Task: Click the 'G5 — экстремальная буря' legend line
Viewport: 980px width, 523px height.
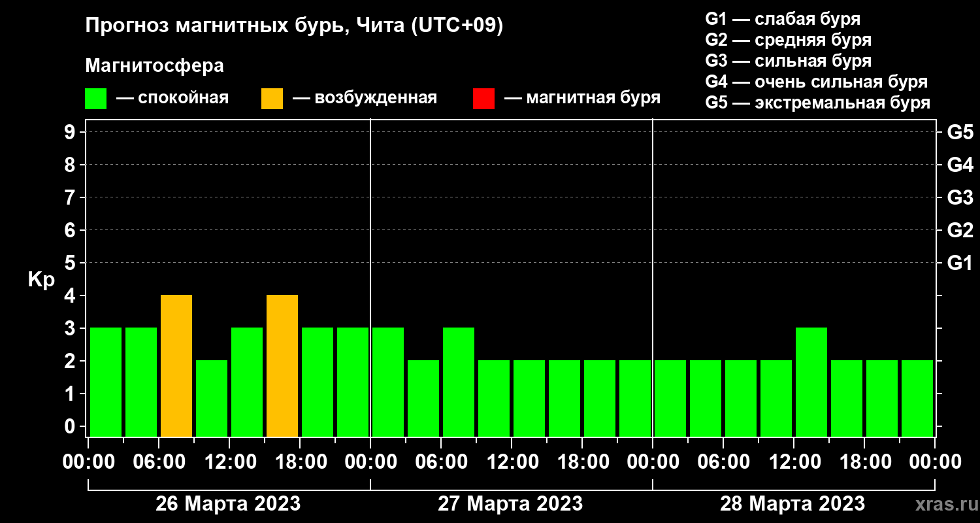Action: (x=817, y=103)
